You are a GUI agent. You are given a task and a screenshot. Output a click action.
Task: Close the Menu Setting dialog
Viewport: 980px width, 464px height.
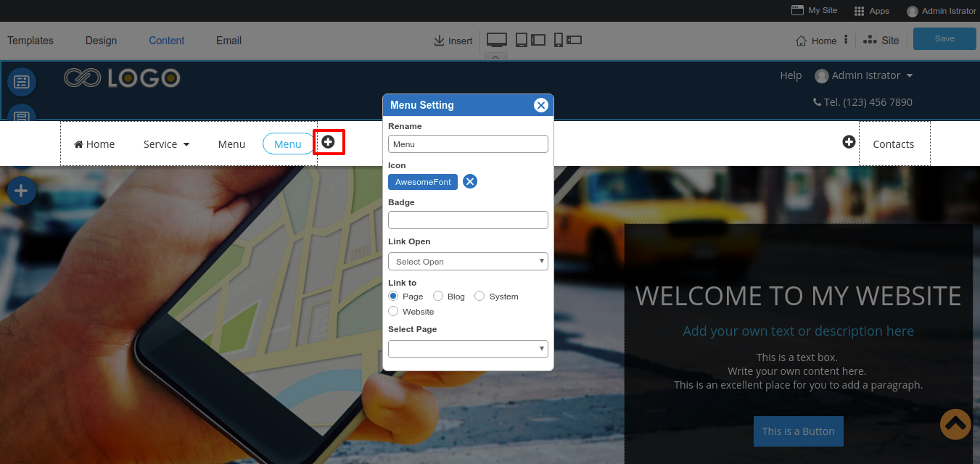[x=541, y=105]
